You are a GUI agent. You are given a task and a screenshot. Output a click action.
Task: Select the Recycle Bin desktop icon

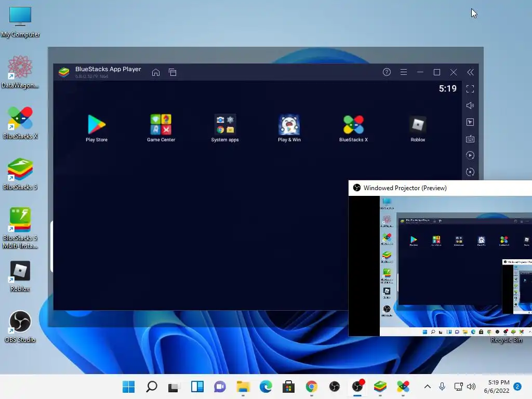pos(506,340)
